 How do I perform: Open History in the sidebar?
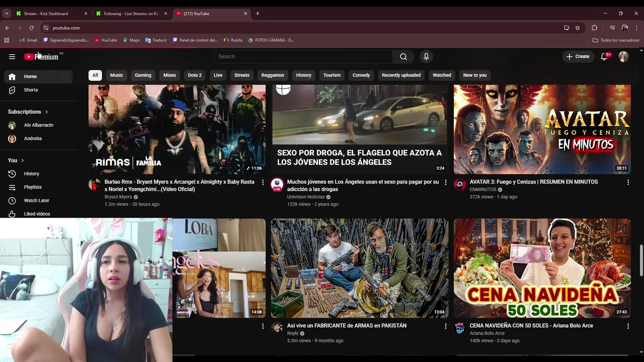point(38,173)
